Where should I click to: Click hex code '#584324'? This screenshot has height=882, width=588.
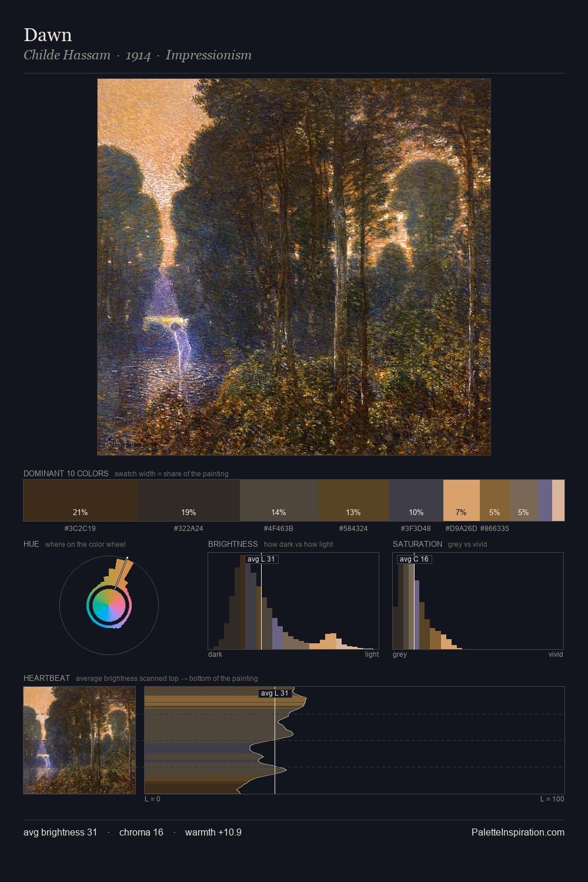pos(353,529)
